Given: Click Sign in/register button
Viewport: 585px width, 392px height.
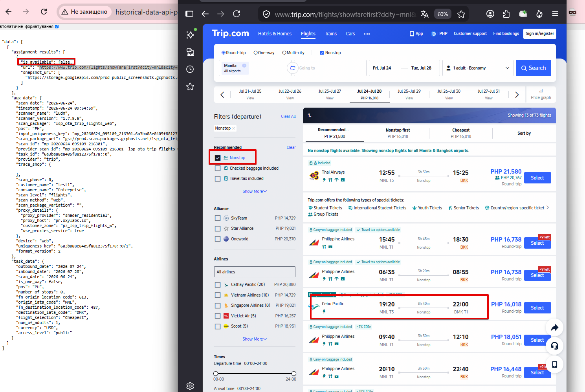Looking at the screenshot, I should (x=540, y=34).
